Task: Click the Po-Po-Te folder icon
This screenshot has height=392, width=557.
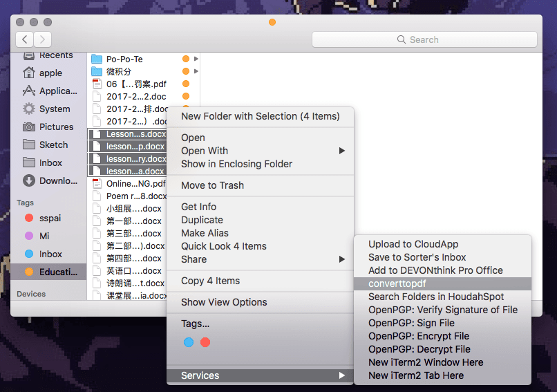Action: (97, 59)
